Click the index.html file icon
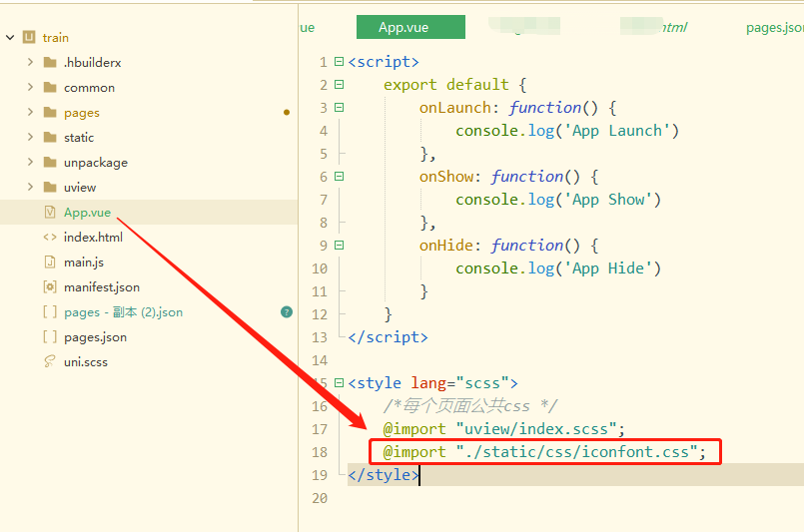The height and width of the screenshot is (532, 804). pos(50,237)
